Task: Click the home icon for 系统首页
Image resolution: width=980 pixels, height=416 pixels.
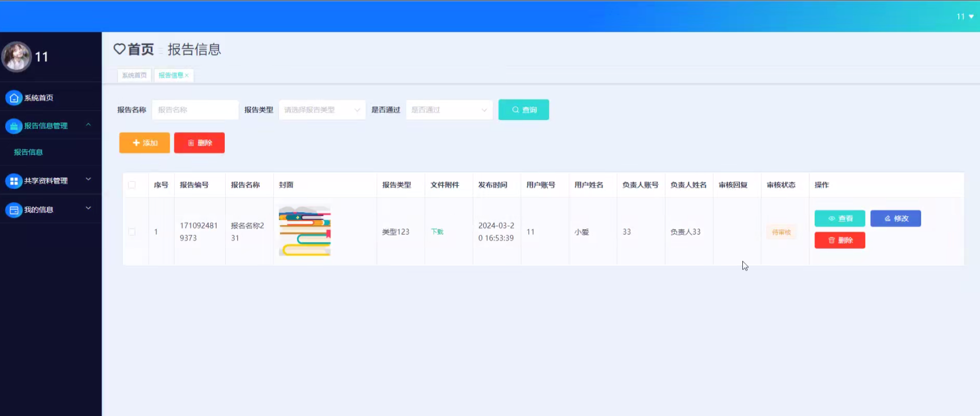Action: (x=14, y=98)
